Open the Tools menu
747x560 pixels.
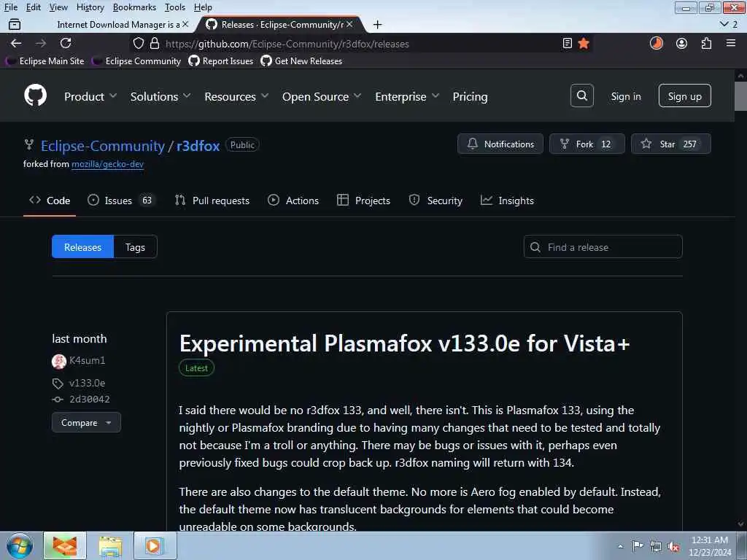175,7
